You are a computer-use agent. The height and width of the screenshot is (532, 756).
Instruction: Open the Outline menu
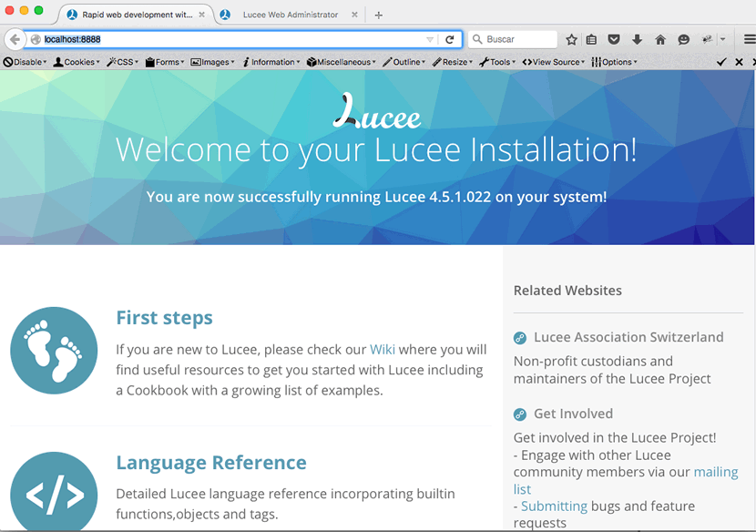point(404,62)
